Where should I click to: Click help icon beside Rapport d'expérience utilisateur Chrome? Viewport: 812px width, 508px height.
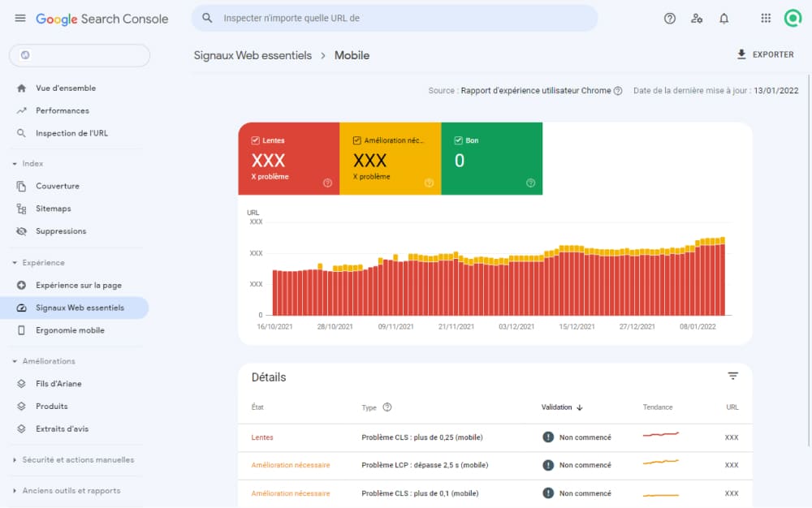(618, 91)
